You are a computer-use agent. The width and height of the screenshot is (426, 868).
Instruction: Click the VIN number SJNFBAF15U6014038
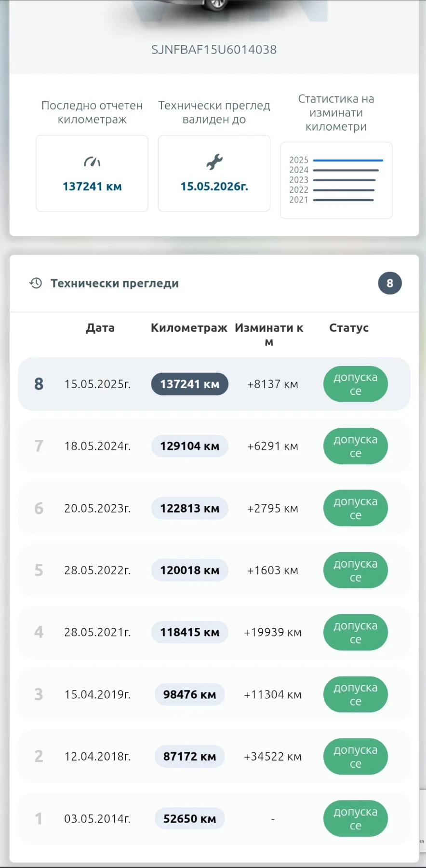coord(214,50)
